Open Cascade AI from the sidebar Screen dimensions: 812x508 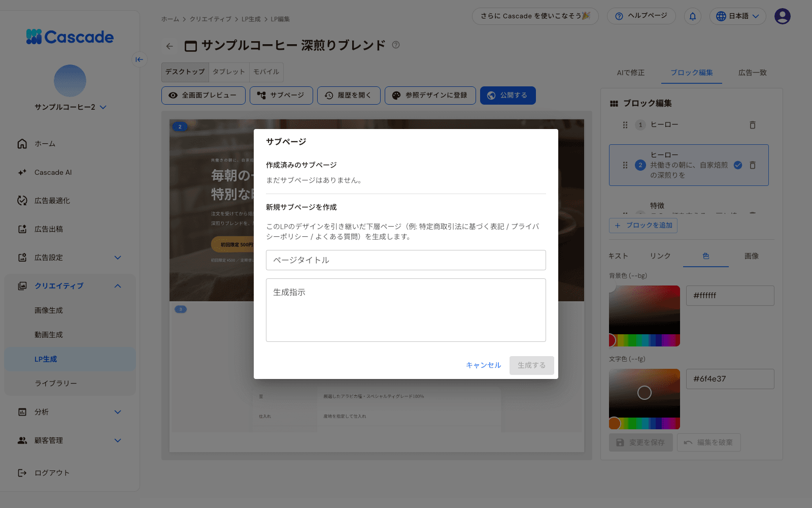pyautogui.click(x=70, y=172)
